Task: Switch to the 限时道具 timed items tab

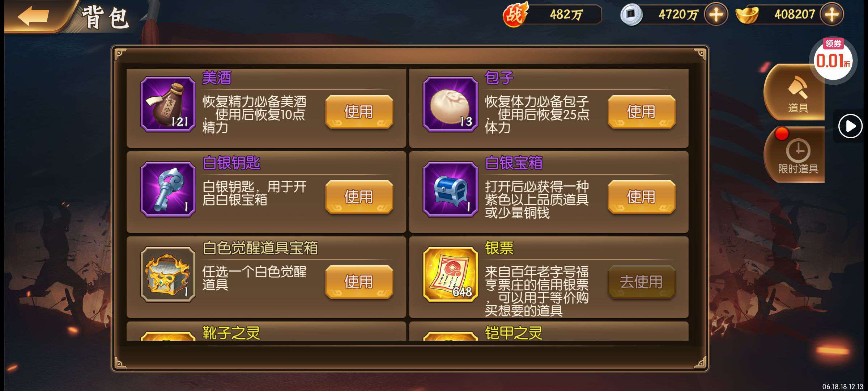Action: (x=795, y=155)
